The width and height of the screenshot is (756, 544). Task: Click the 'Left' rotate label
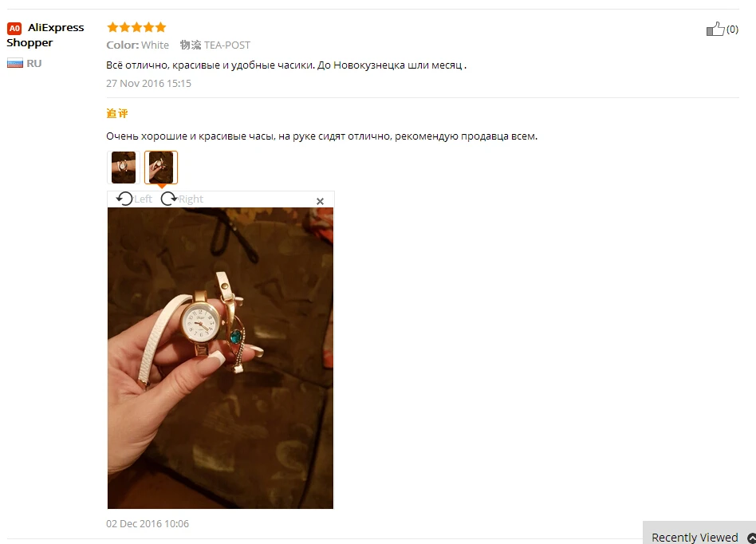pyautogui.click(x=144, y=199)
